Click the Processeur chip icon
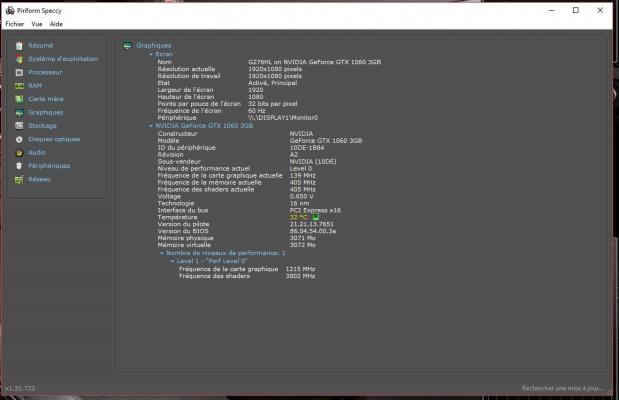This screenshot has width=619, height=400. coord(19,73)
